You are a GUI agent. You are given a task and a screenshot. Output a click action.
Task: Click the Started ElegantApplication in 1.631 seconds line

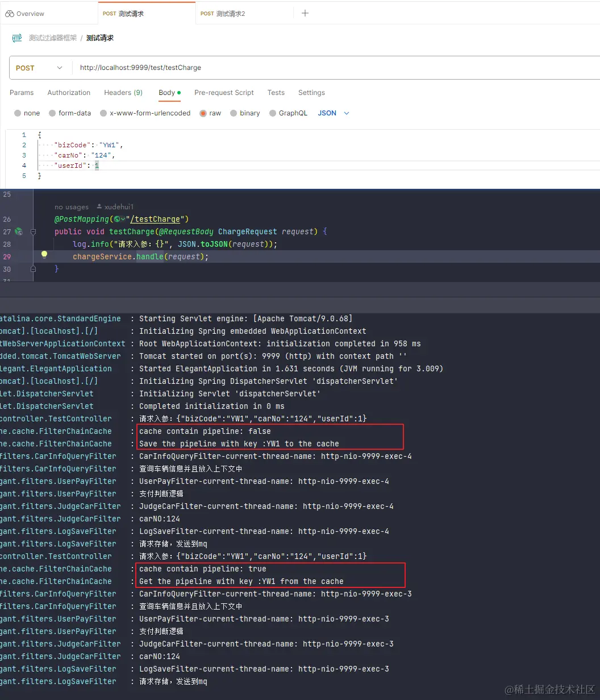pos(291,368)
